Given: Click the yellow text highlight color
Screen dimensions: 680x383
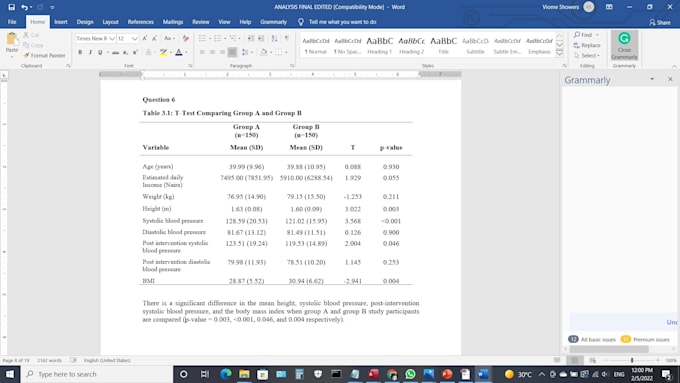Looking at the screenshot, I should pyautogui.click(x=163, y=52).
